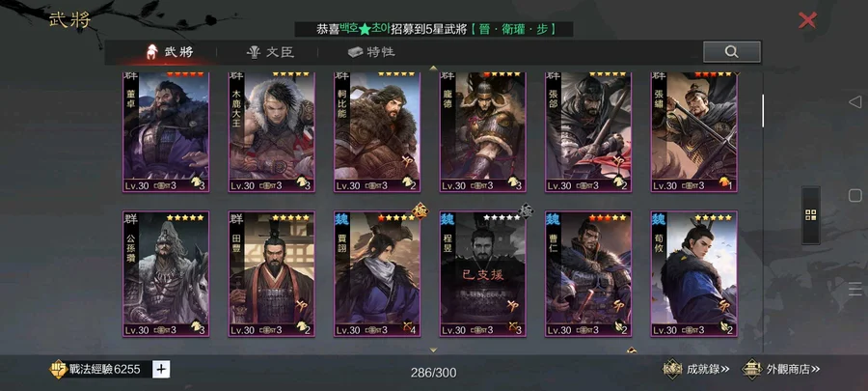Select the 武將 tab
The height and width of the screenshot is (391, 868).
(169, 52)
